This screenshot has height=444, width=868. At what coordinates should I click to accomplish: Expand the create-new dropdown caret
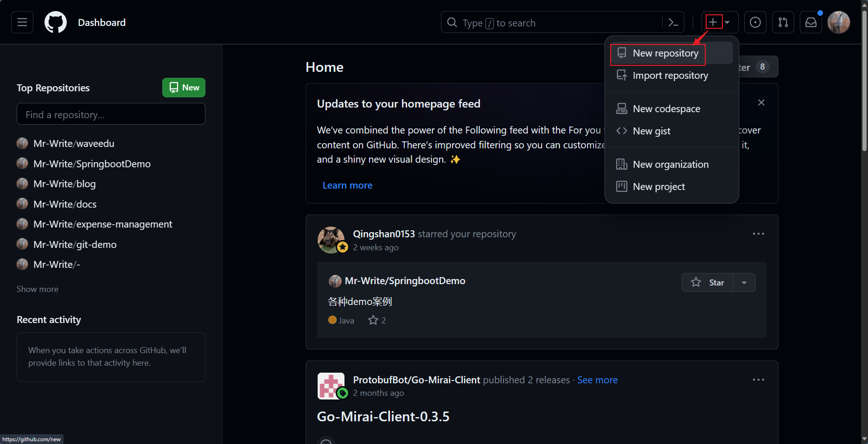728,22
